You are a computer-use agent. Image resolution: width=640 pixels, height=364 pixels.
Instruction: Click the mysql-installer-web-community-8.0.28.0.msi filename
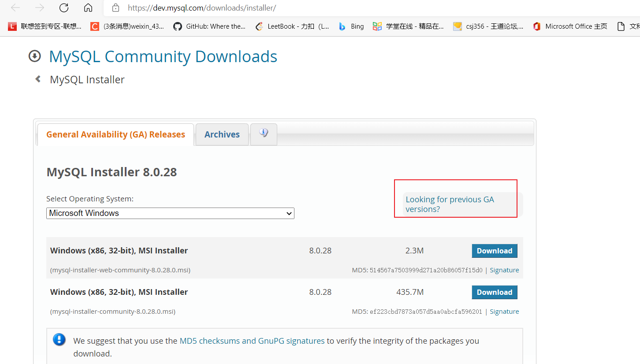click(x=120, y=270)
